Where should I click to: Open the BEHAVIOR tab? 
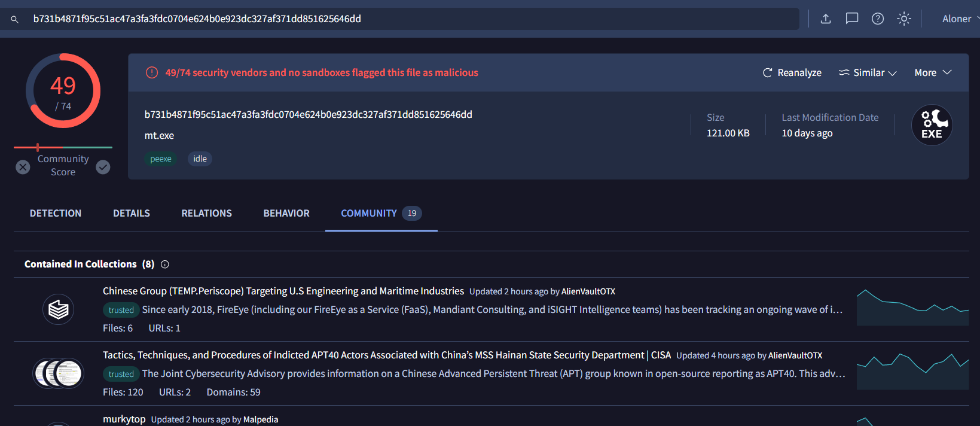click(x=286, y=213)
